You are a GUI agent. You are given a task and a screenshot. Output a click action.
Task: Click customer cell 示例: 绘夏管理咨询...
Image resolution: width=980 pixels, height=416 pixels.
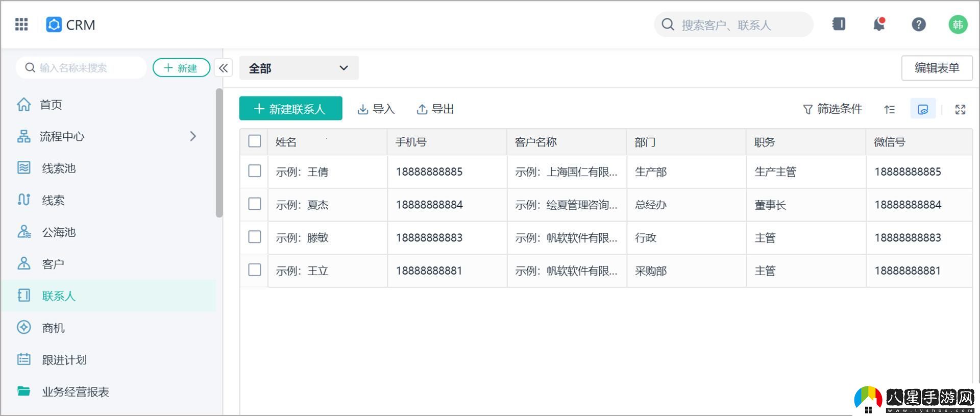[567, 205]
